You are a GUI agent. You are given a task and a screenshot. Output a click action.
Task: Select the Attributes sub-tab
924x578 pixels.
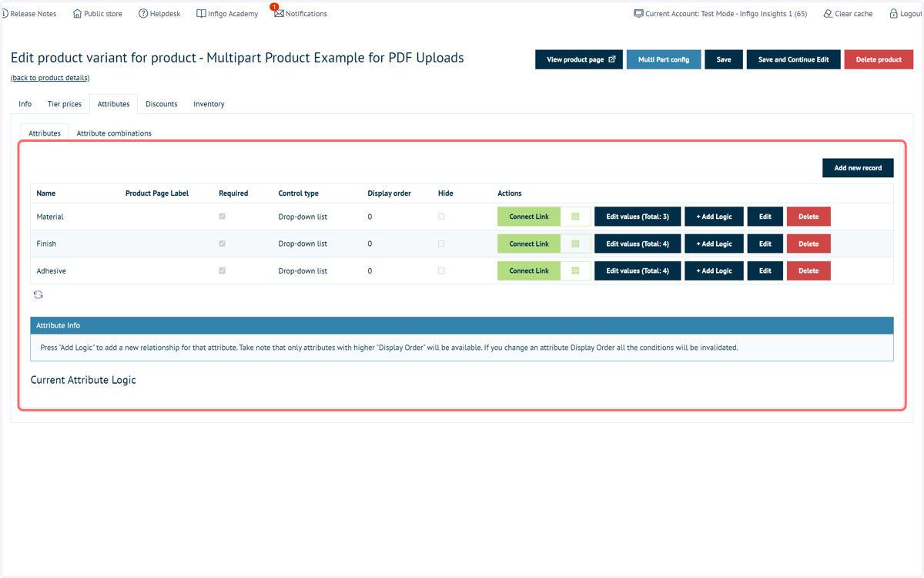point(45,133)
